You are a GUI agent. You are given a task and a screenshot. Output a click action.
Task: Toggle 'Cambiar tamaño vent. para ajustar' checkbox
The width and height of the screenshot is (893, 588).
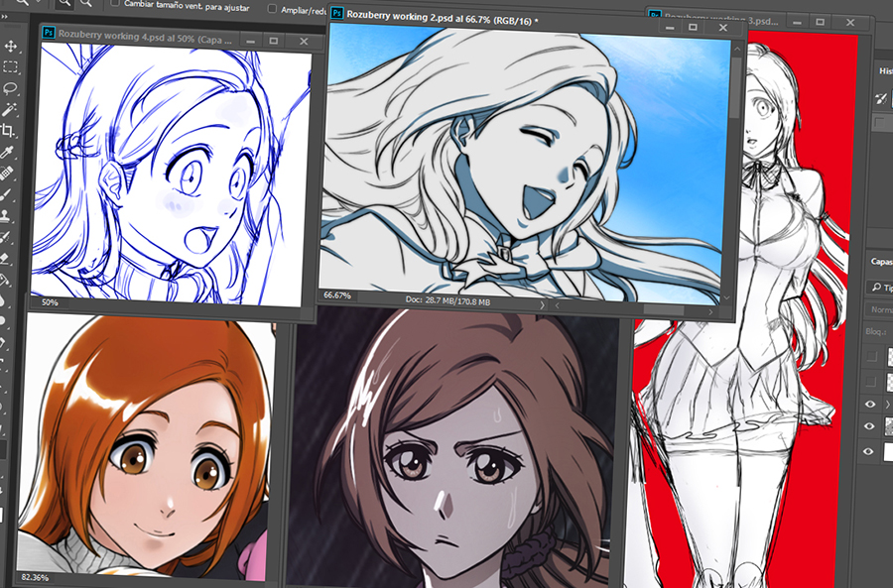click(115, 3)
